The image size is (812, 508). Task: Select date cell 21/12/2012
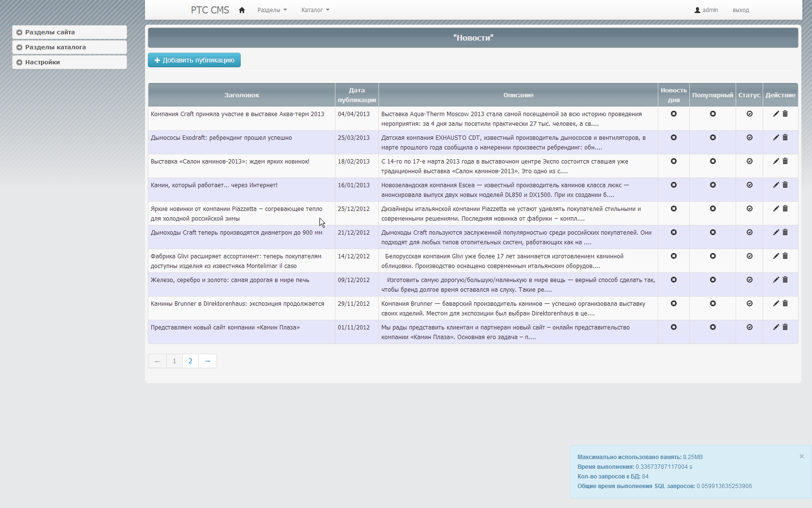coord(357,237)
